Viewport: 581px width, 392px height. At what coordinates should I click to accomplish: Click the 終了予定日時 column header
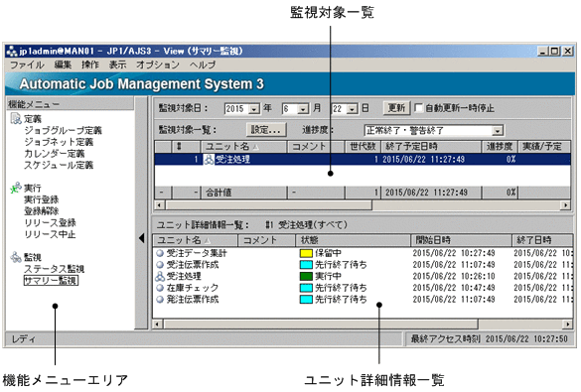tap(431, 146)
